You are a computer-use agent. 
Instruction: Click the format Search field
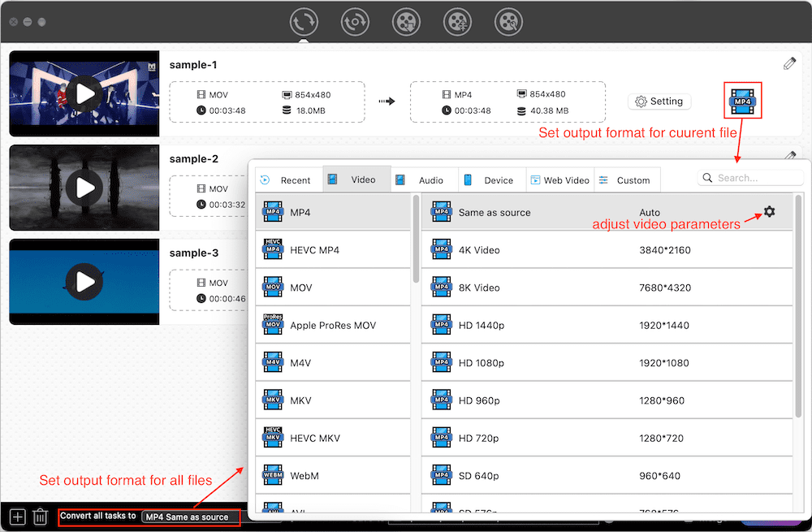coord(750,178)
